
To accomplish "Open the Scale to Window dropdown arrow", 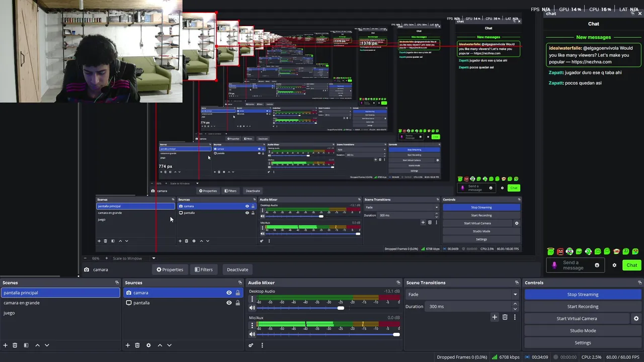I will [x=153, y=258].
